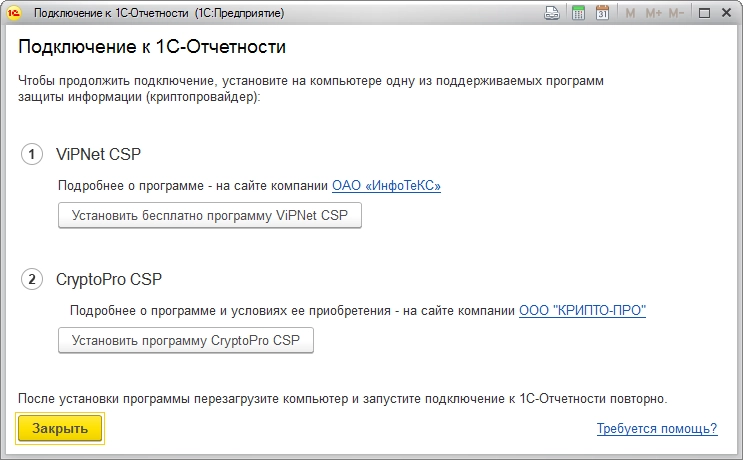Open the ООО "КРИПТО-ПРО" website link
This screenshot has width=743, height=460.
(582, 311)
